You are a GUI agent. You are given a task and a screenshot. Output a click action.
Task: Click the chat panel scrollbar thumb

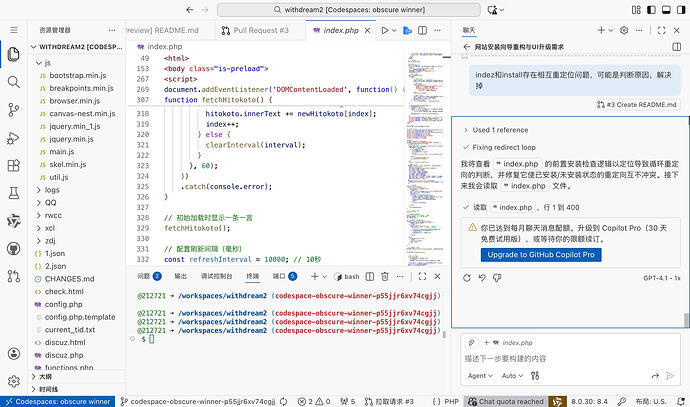tap(686, 320)
